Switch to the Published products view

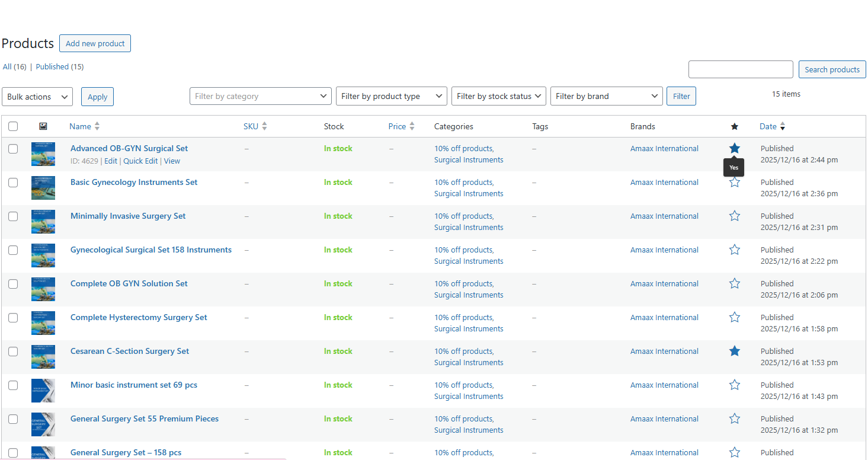coord(52,67)
